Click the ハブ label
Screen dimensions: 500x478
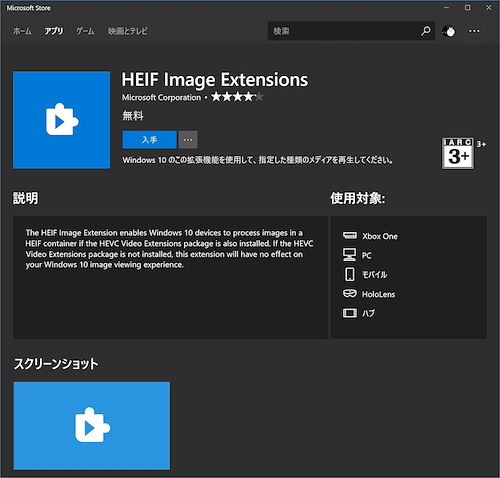pos(369,313)
